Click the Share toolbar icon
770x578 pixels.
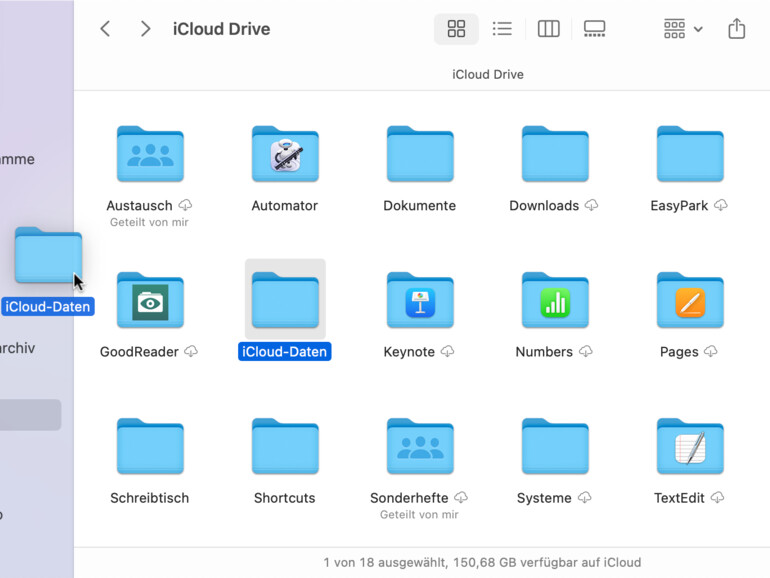pos(736,28)
